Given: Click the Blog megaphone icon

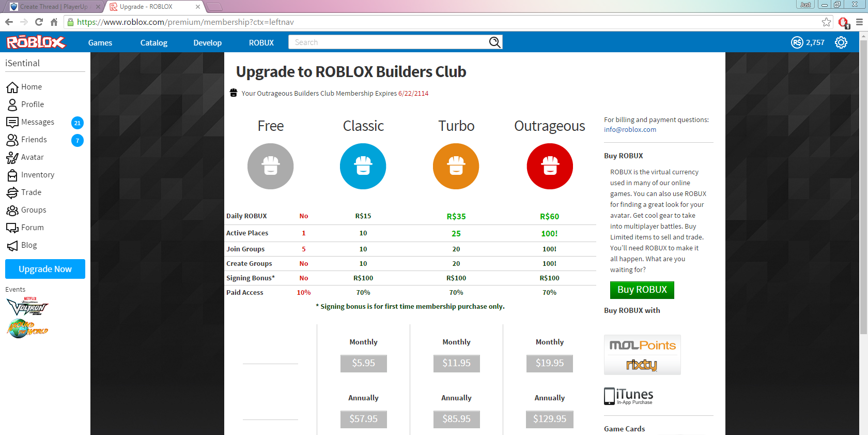Looking at the screenshot, I should [x=12, y=245].
